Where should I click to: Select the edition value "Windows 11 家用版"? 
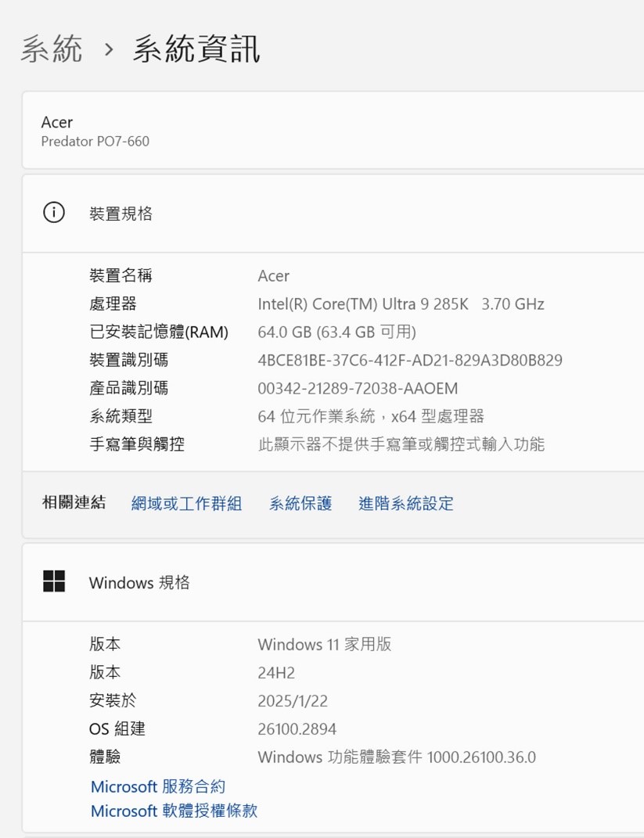point(325,644)
